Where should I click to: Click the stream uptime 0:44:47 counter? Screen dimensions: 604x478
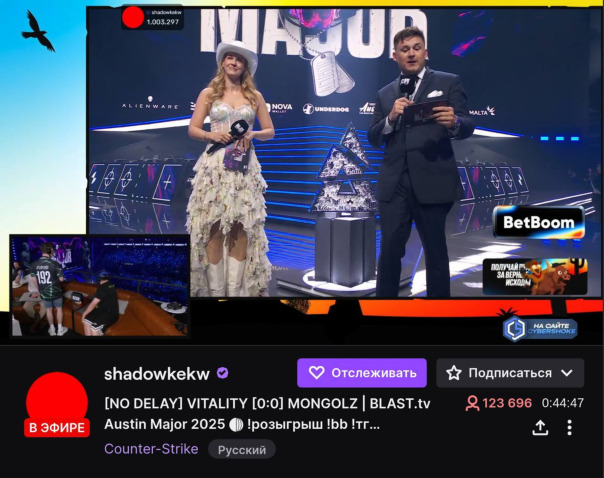coord(563,403)
